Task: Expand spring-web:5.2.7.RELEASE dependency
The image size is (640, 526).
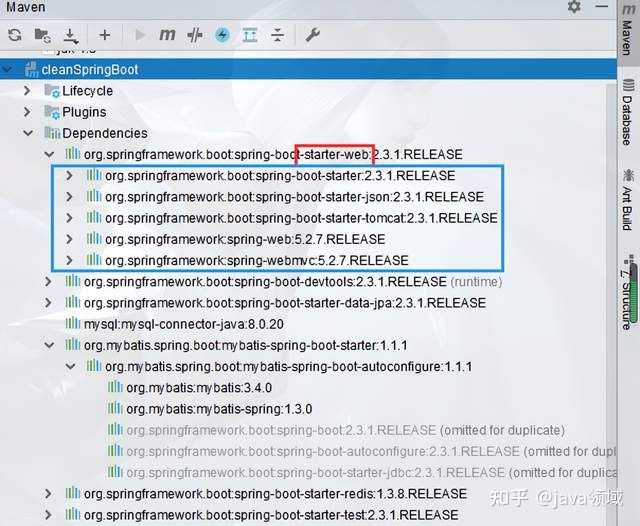Action: coord(69,239)
